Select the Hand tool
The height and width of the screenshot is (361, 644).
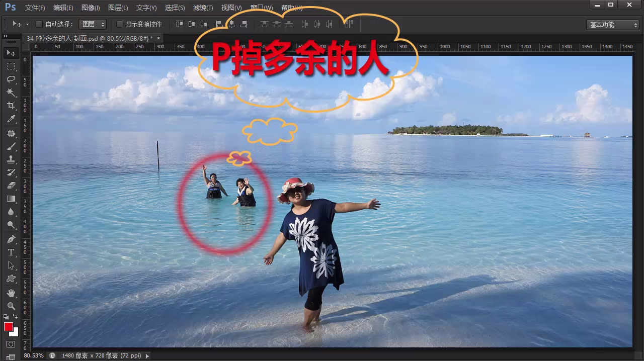[11, 293]
